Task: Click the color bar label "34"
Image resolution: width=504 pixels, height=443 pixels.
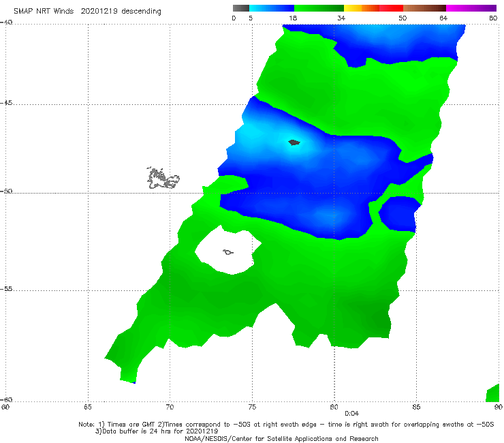Action: (x=341, y=18)
